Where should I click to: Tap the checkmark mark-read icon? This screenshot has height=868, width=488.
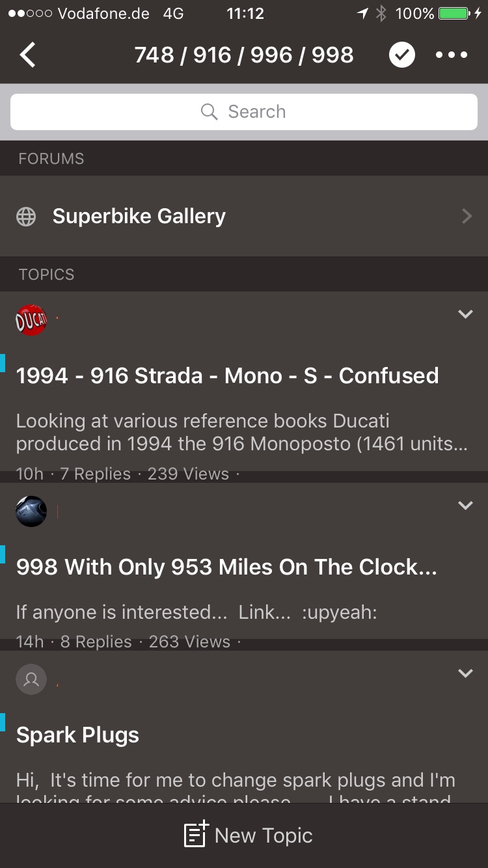[402, 55]
